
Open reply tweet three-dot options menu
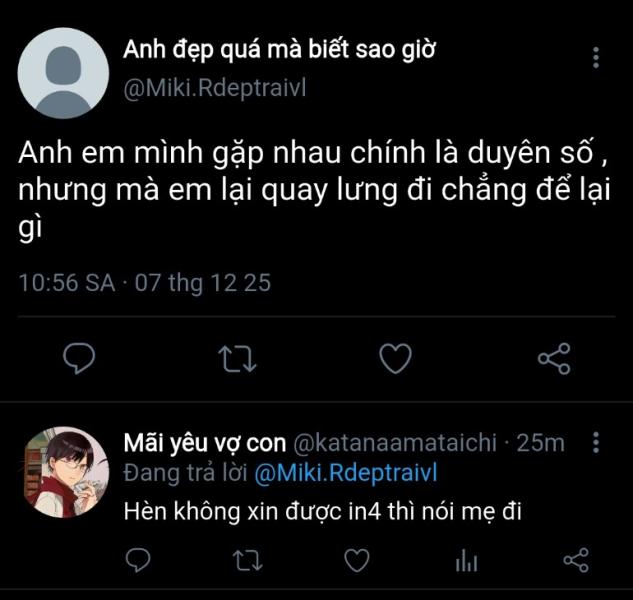click(x=596, y=443)
